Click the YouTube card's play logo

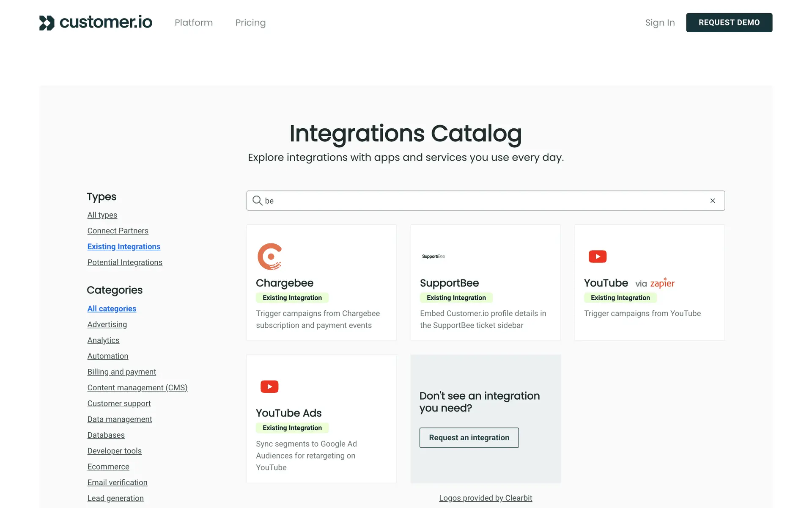597,257
